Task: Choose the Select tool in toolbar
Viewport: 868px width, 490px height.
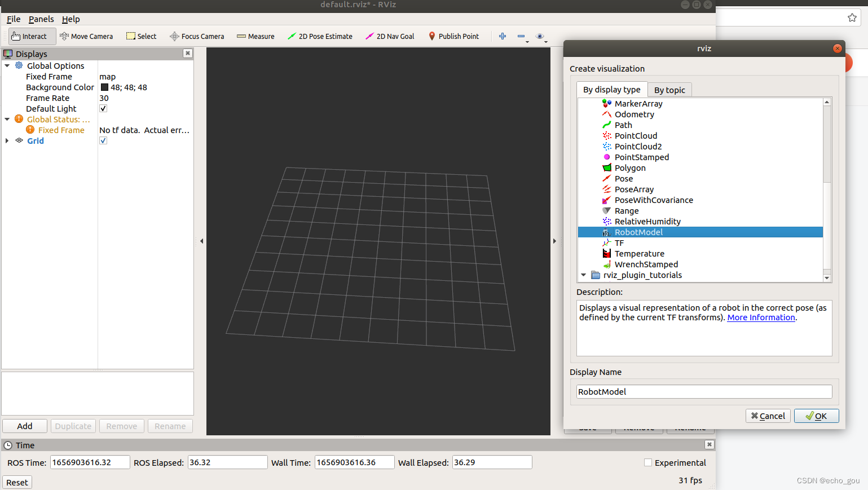Action: 142,36
